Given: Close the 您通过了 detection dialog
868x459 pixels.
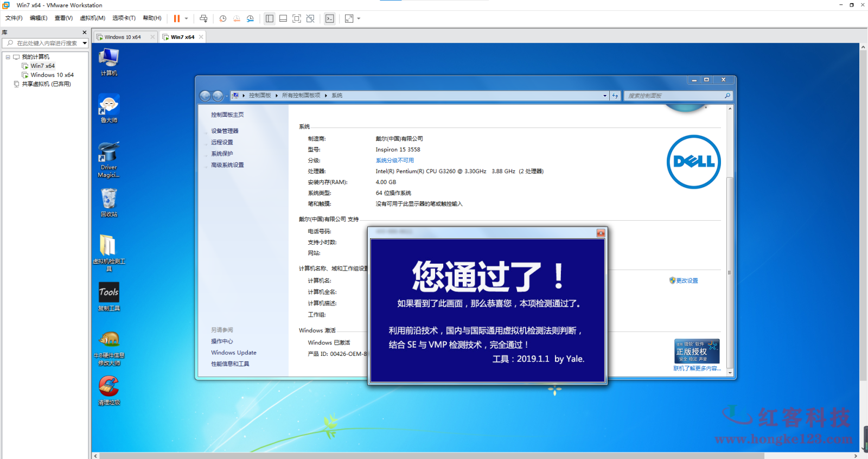Looking at the screenshot, I should pyautogui.click(x=601, y=233).
